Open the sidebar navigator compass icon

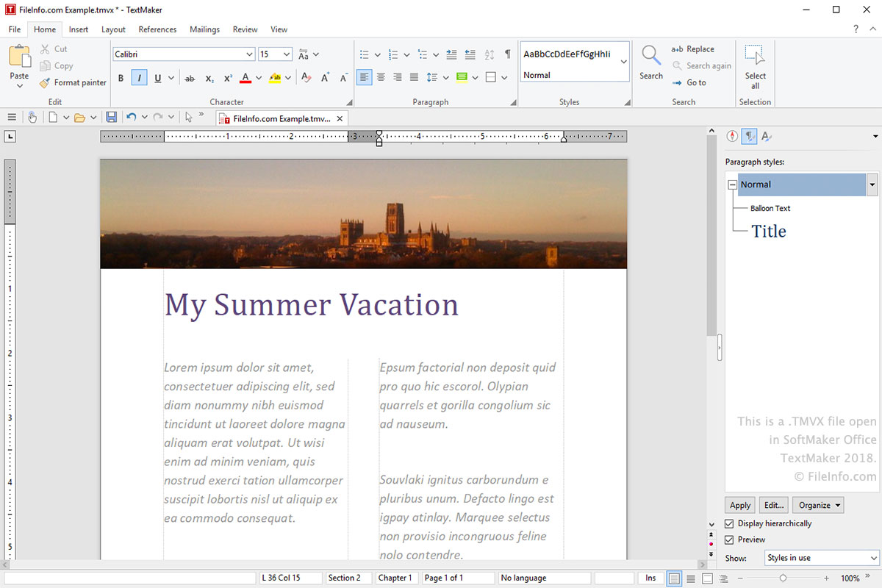tap(732, 136)
